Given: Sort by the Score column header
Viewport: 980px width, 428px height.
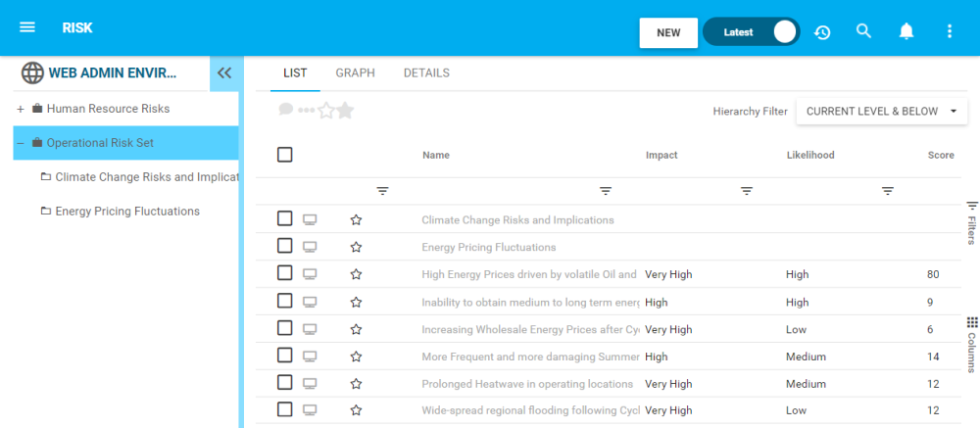Looking at the screenshot, I should click(941, 155).
